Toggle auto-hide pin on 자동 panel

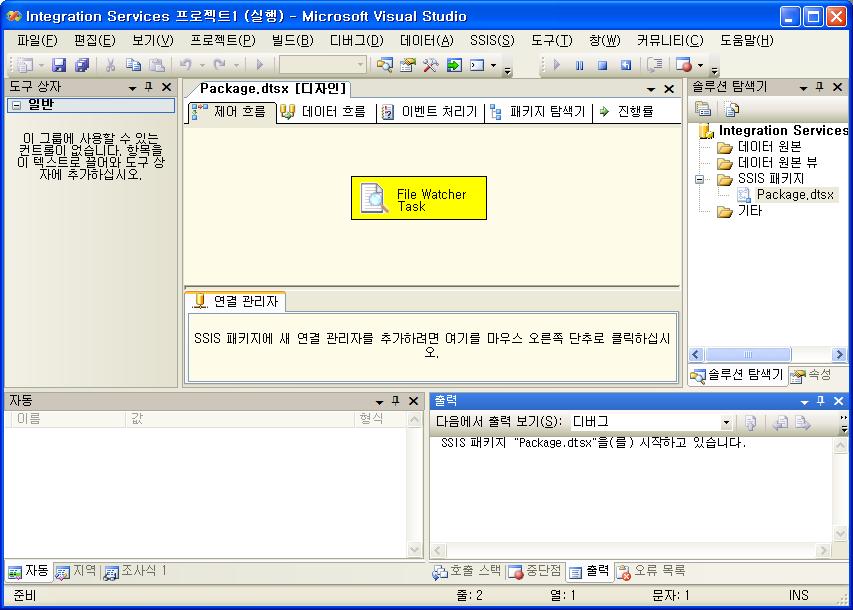coord(395,401)
